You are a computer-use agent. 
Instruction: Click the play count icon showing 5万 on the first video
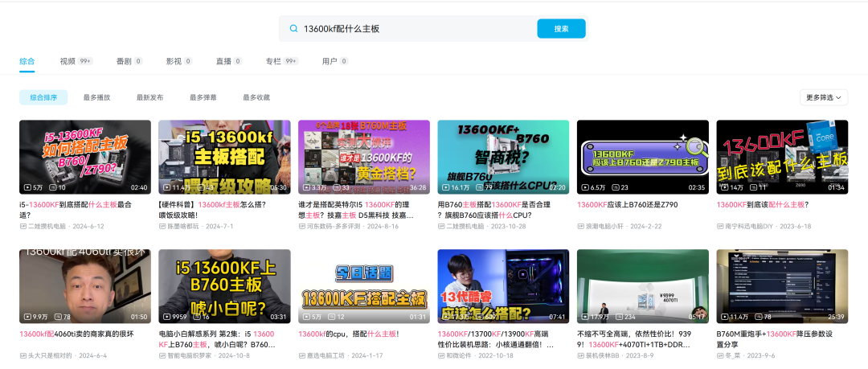27,188
